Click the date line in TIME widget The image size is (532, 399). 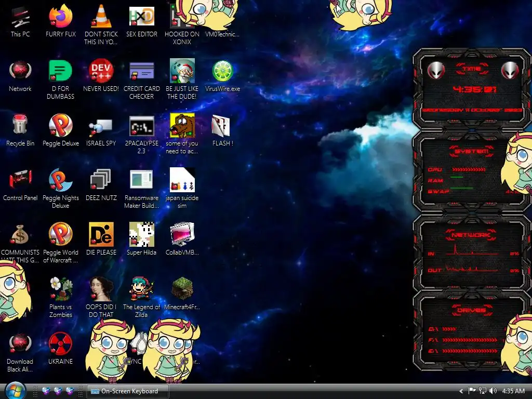[x=472, y=110]
